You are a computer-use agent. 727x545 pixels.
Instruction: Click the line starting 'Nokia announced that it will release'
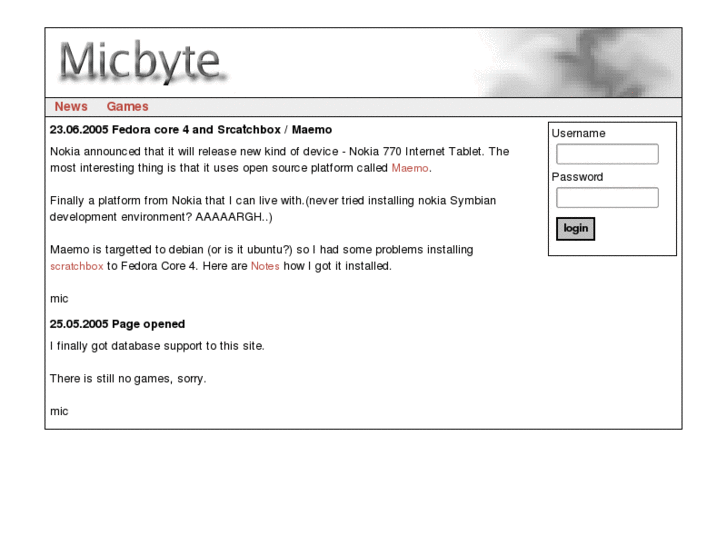click(x=280, y=152)
